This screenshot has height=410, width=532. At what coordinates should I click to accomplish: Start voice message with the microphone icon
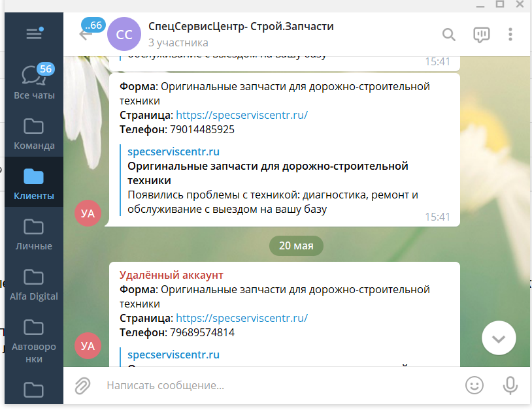pyautogui.click(x=510, y=385)
